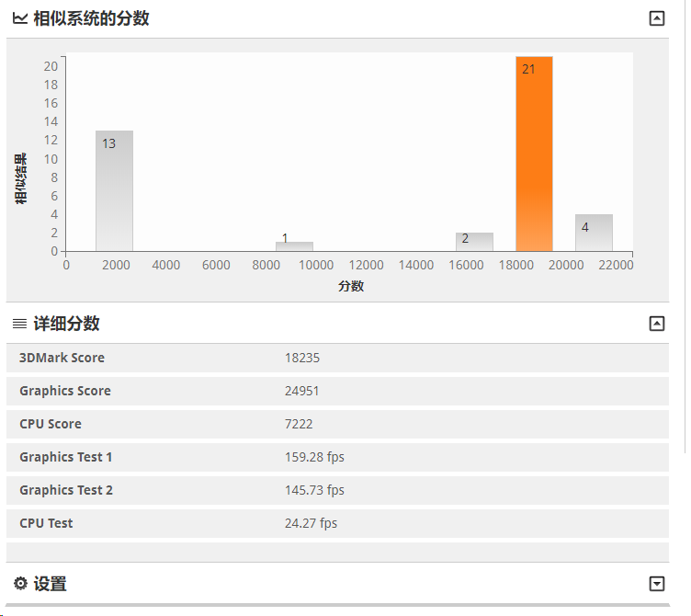Click the gray bar labeled 4
Screen dimensions: 691x616
(594, 233)
